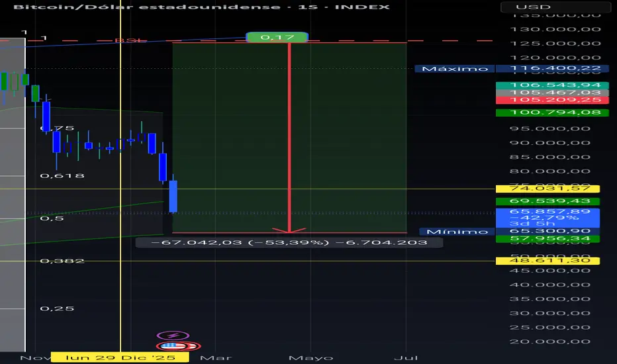Click the Mar label on time axis
This screenshot has width=617, height=364.
[216, 358]
